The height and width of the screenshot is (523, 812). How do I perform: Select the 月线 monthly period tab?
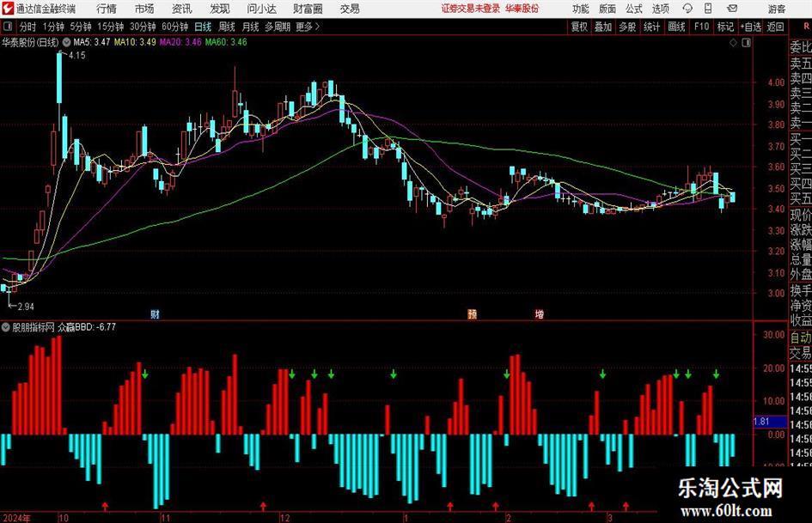click(x=250, y=27)
